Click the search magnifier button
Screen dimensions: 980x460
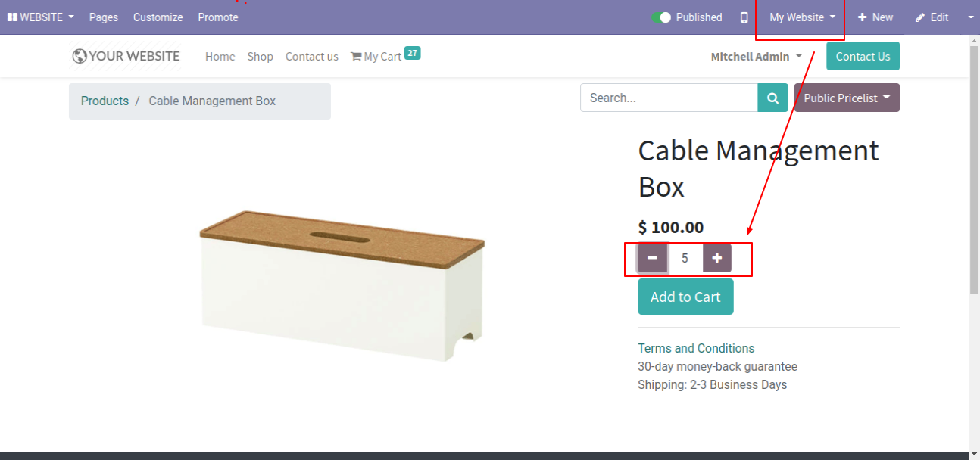pyautogui.click(x=772, y=98)
